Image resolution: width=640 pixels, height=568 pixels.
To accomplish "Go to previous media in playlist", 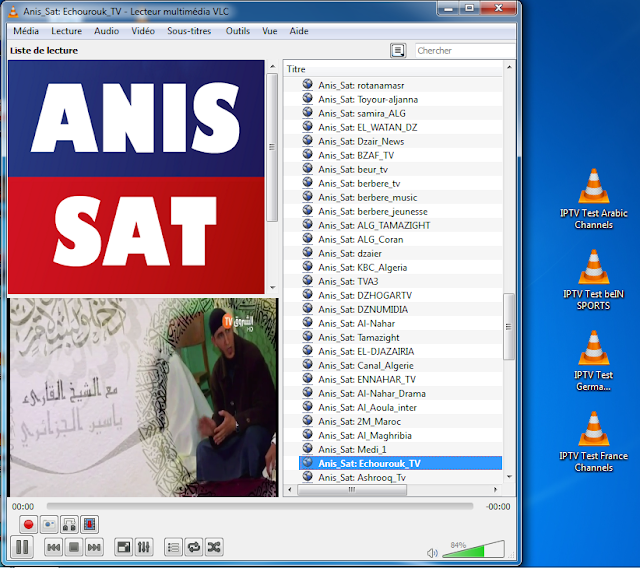I will (53, 547).
